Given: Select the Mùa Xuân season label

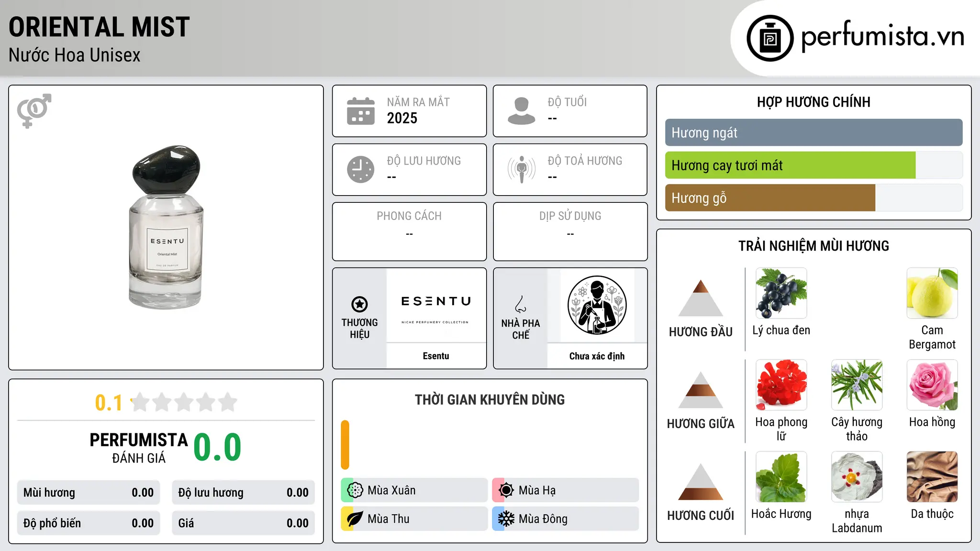Looking at the screenshot, I should [391, 490].
